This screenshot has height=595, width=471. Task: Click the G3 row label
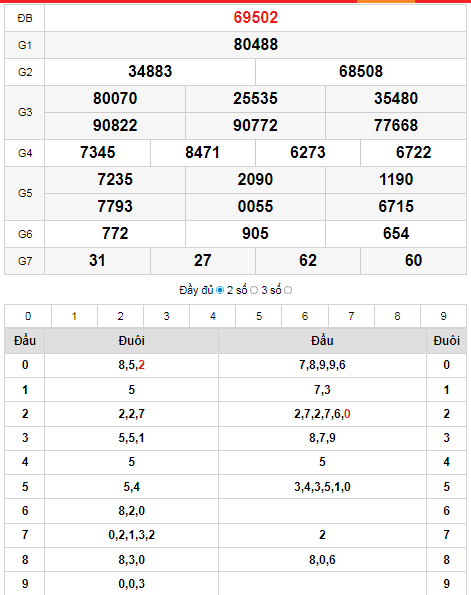(25, 112)
